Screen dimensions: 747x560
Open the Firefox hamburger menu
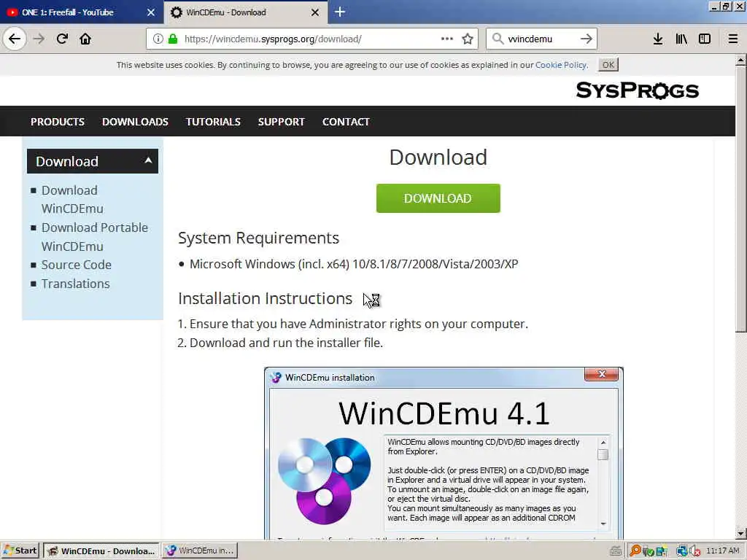pos(733,39)
